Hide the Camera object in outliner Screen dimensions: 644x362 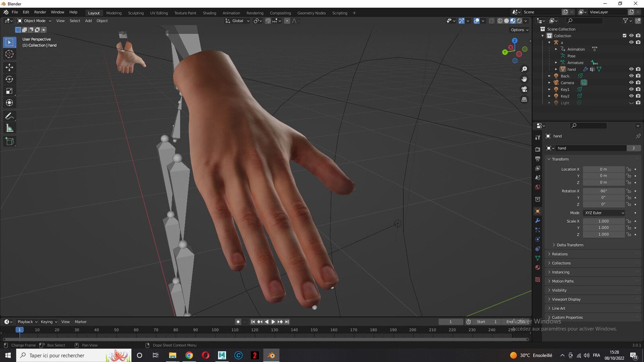631,82
